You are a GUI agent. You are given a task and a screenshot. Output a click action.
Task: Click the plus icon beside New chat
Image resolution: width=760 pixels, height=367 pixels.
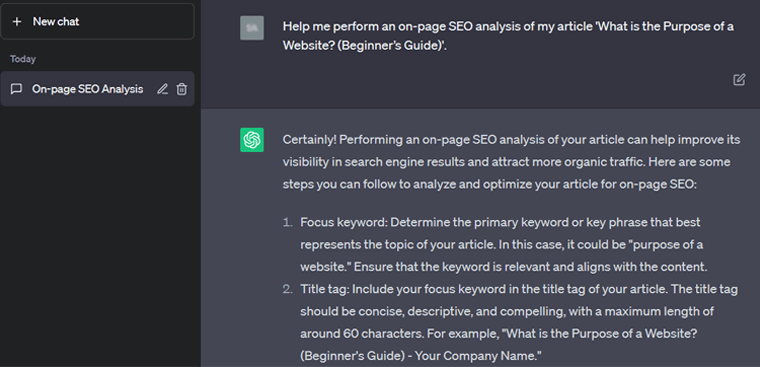pyautogui.click(x=17, y=21)
